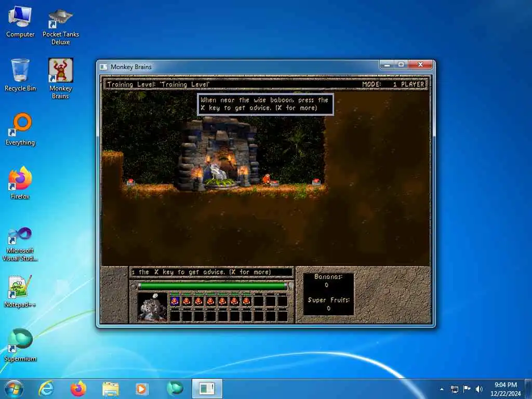The height and width of the screenshot is (399, 532).
Task: Open the Computer desktop icon
Action: [x=20, y=22]
